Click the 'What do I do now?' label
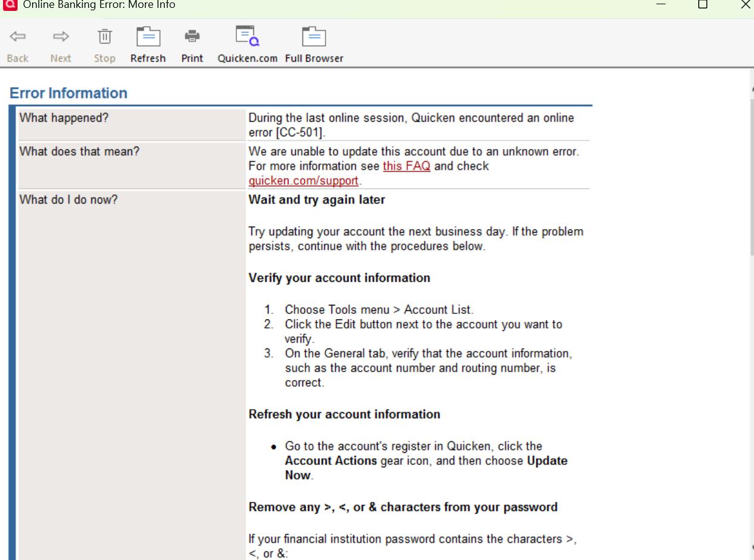The image size is (754, 560). pyautogui.click(x=68, y=199)
